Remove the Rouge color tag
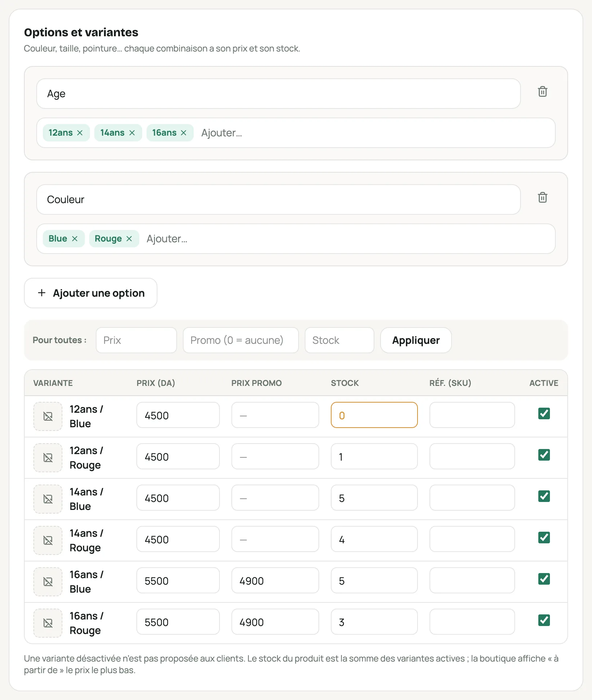Viewport: 592px width, 700px height. pos(129,239)
